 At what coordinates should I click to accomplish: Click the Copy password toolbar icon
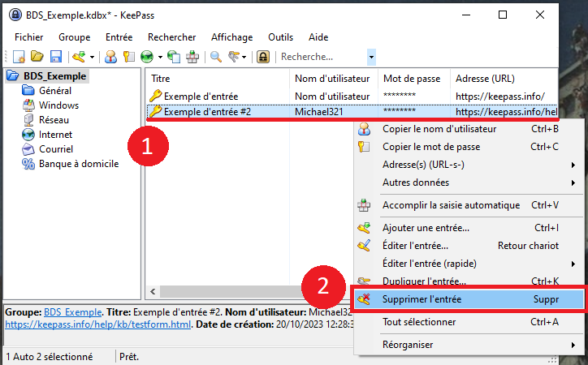coord(129,57)
